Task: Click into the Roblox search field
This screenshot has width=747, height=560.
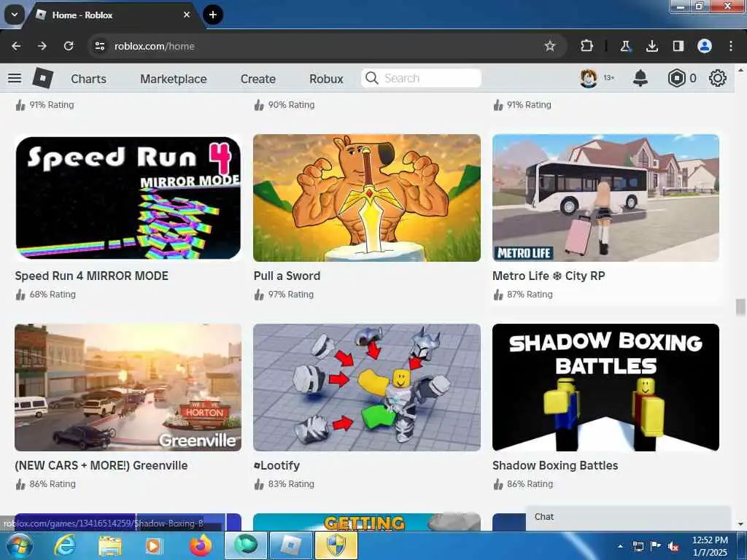Action: pyautogui.click(x=421, y=78)
